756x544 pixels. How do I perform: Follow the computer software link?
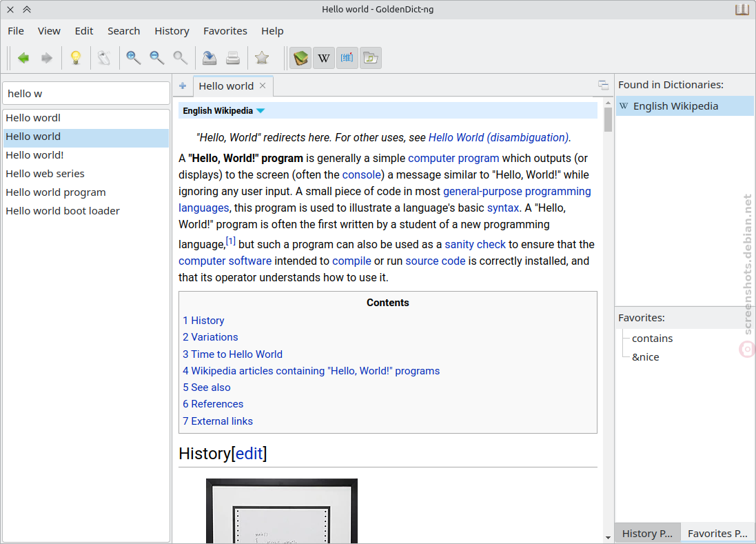click(x=225, y=261)
